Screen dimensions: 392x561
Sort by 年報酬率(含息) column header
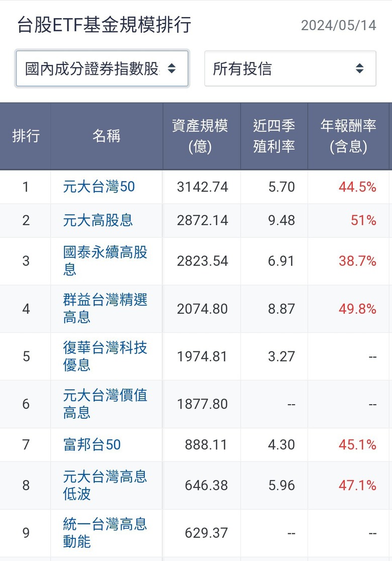pos(348,136)
